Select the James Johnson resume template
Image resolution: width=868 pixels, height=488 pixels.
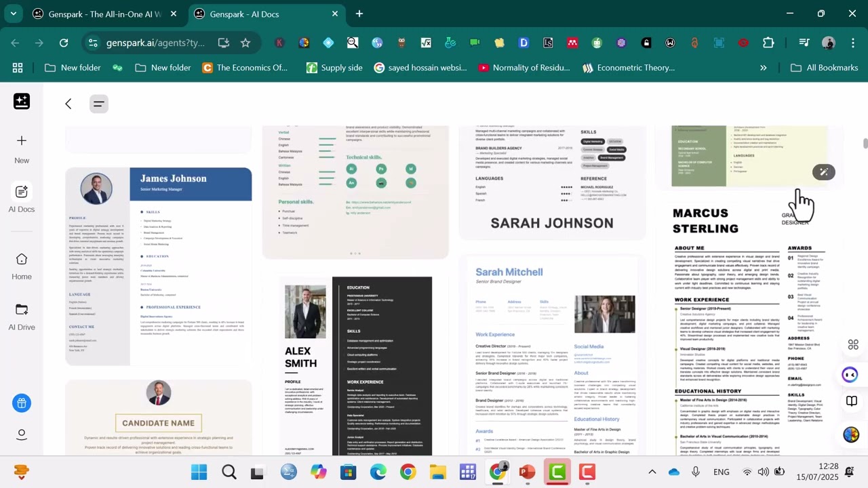tap(159, 266)
